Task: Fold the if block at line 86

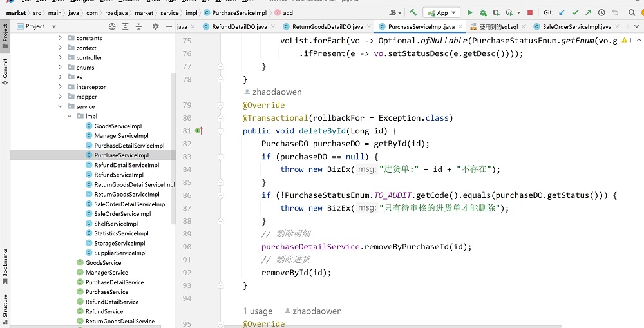Action: (220, 195)
